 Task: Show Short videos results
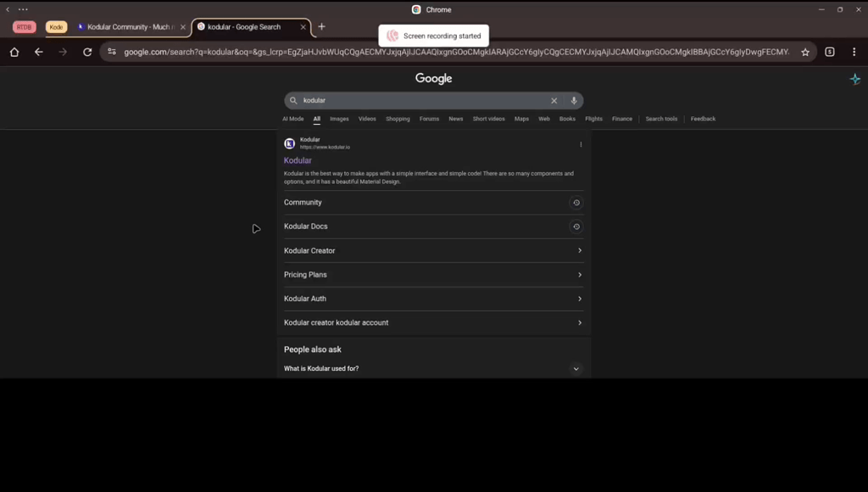(x=489, y=119)
